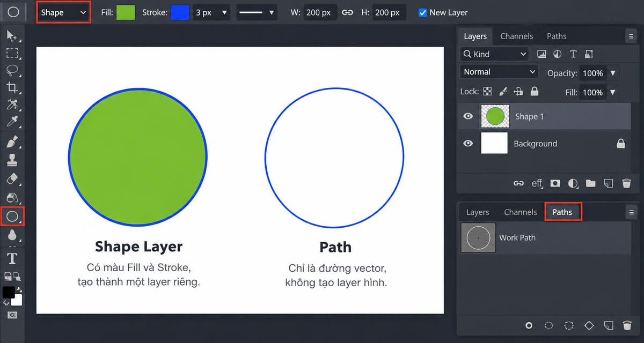
Task: Uncheck the New Layer checkbox
Action: pos(423,12)
